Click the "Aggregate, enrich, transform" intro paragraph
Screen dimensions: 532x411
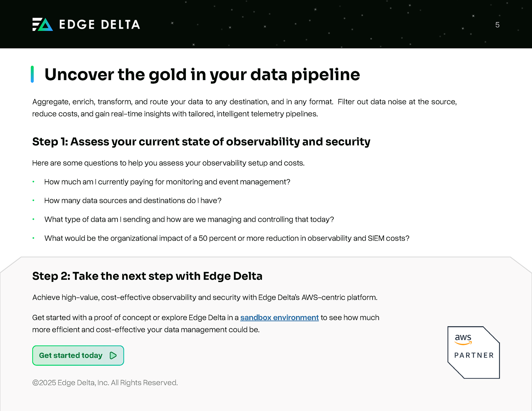pos(244,108)
